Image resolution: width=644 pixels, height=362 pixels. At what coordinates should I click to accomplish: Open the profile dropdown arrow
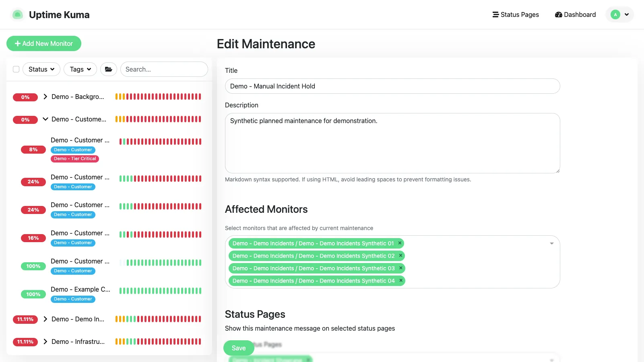(627, 14)
